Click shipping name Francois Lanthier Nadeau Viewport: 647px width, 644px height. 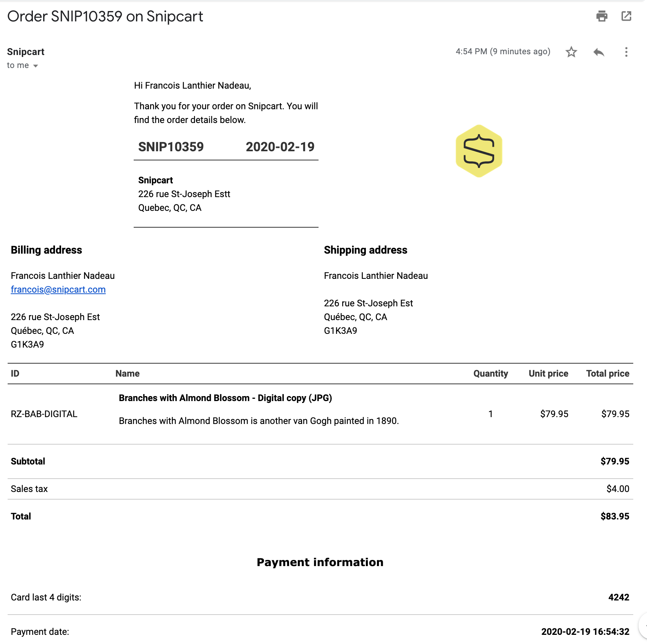(376, 276)
